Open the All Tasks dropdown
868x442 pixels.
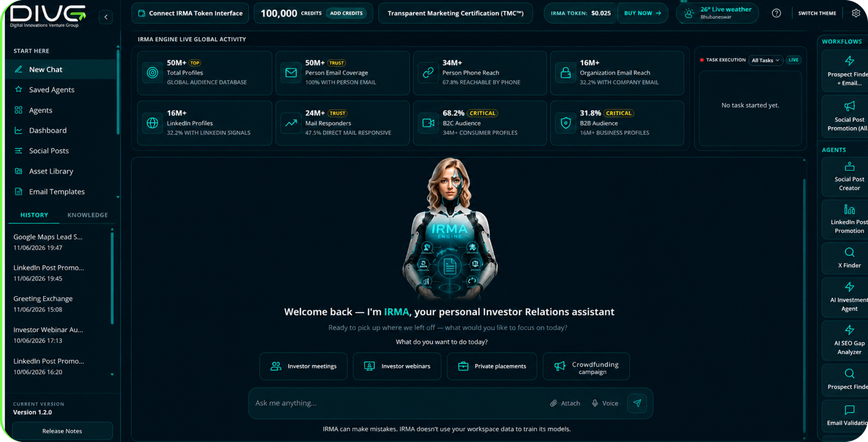pos(765,60)
